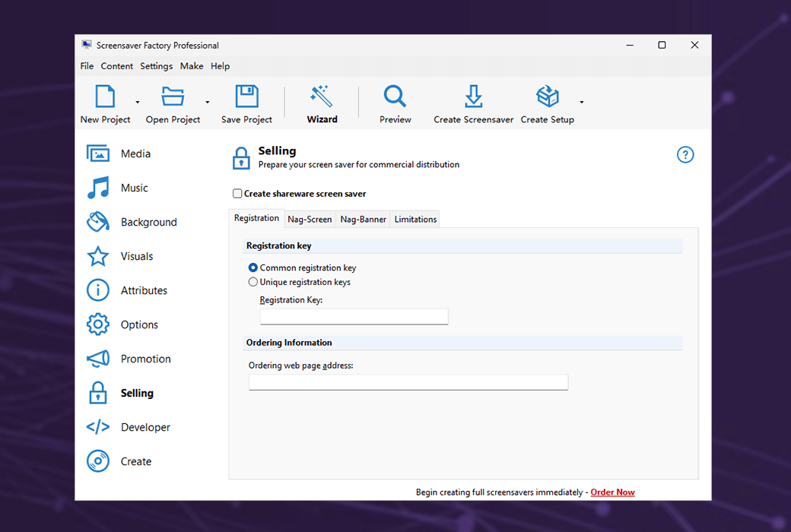This screenshot has height=532, width=791.
Task: Select Common registration key radio button
Action: (253, 268)
